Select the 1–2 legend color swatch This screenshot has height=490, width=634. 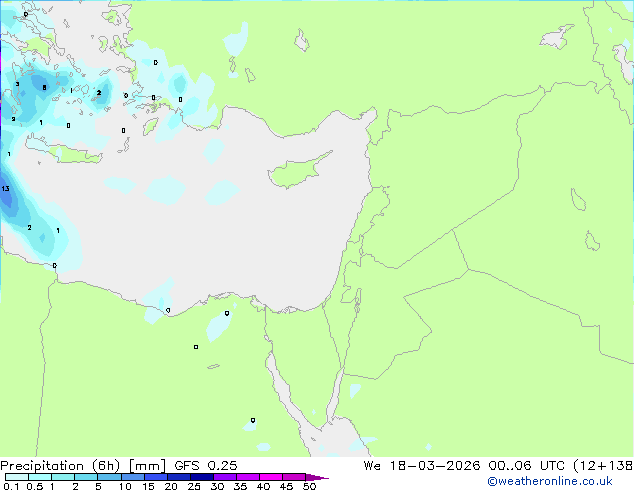(63, 477)
